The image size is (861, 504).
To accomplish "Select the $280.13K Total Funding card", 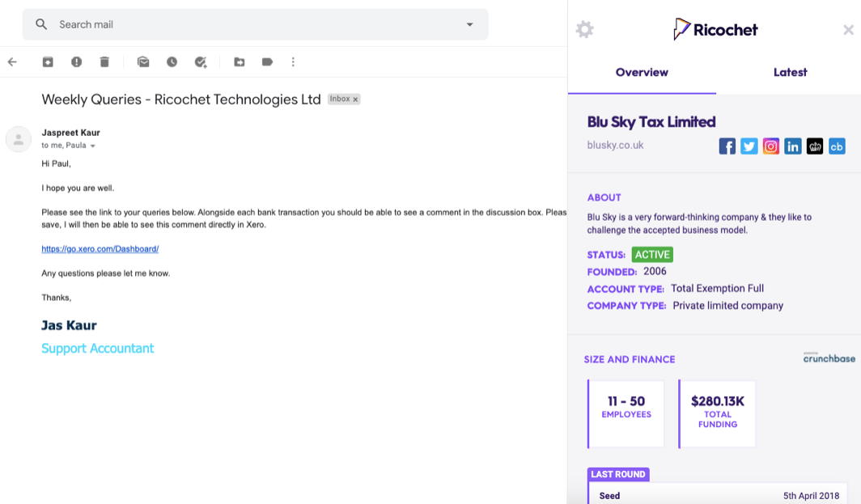I will point(717,414).
